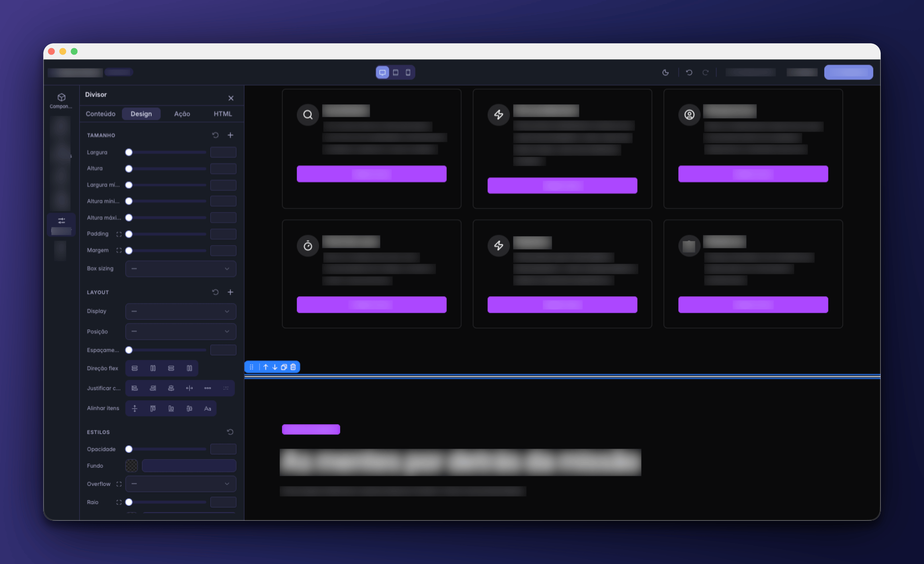The width and height of the screenshot is (924, 564).
Task: Set second Direção flex option
Action: tap(153, 368)
